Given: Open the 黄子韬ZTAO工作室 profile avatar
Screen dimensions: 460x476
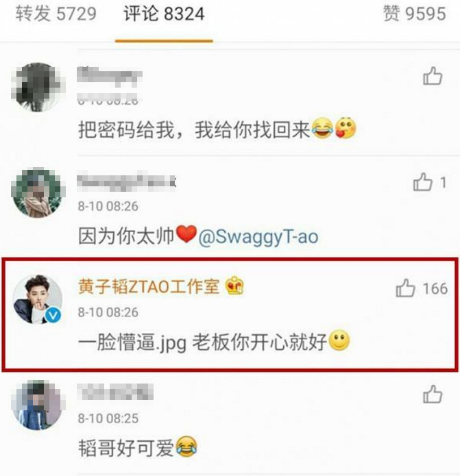Looking at the screenshot, I should [x=38, y=299].
